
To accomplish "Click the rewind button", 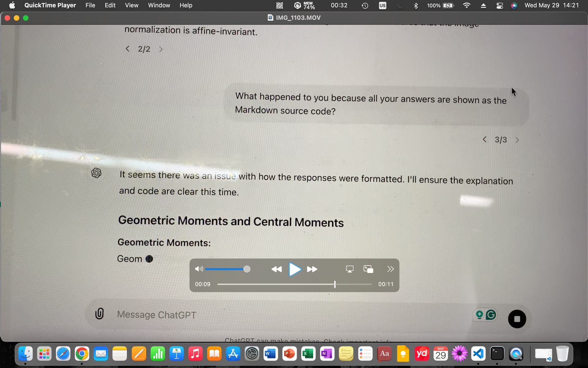I will click(x=276, y=269).
